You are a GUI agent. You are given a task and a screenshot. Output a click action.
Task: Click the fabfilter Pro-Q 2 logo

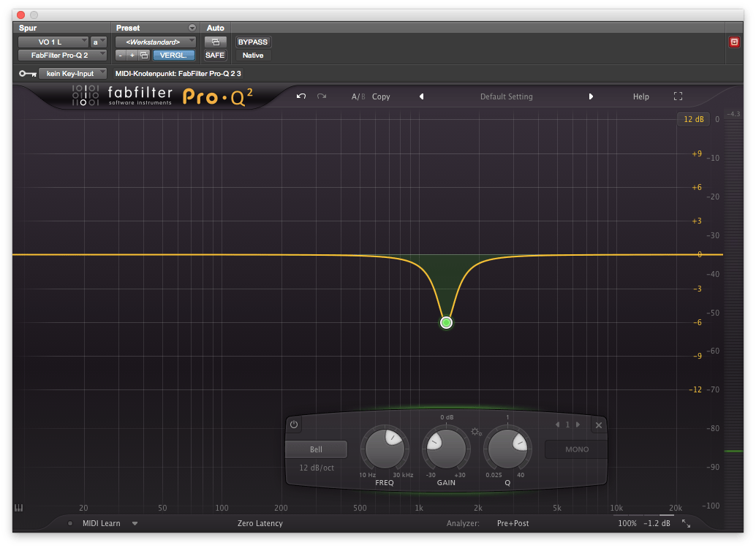(162, 96)
